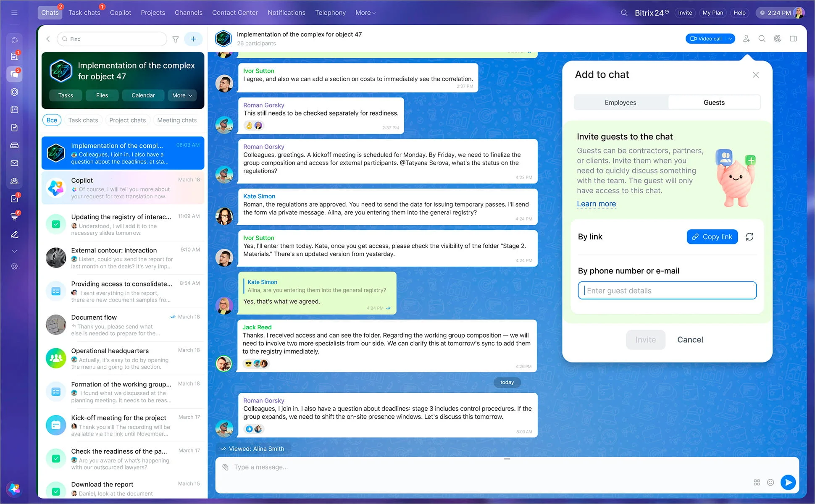This screenshot has height=504, width=815.
Task: Open the mail envelope sidebar icon
Action: coord(14,163)
